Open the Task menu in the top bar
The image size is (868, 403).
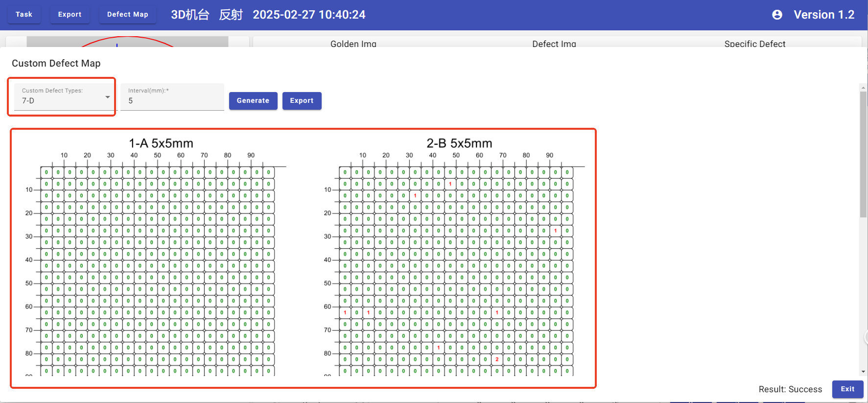24,15
